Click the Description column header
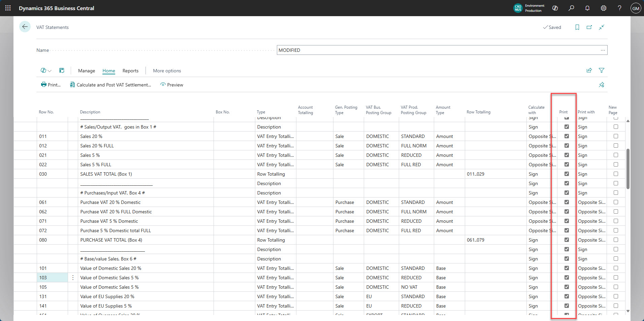 click(90, 112)
